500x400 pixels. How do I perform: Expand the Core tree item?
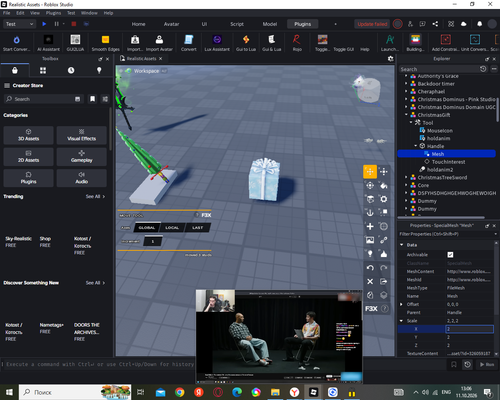406,185
